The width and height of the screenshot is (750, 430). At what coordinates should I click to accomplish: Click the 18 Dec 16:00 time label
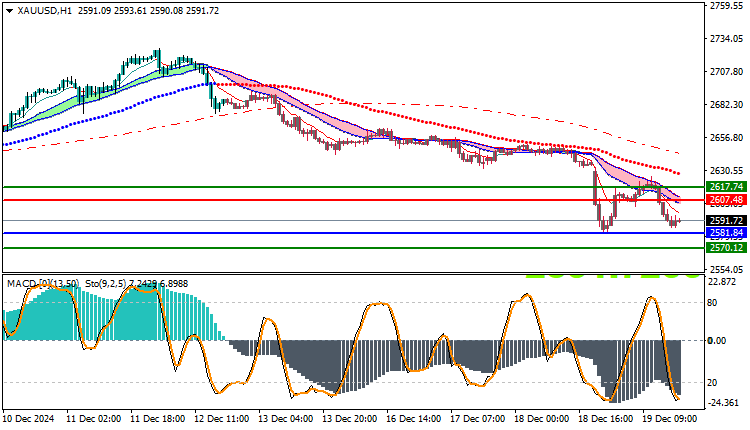[606, 419]
